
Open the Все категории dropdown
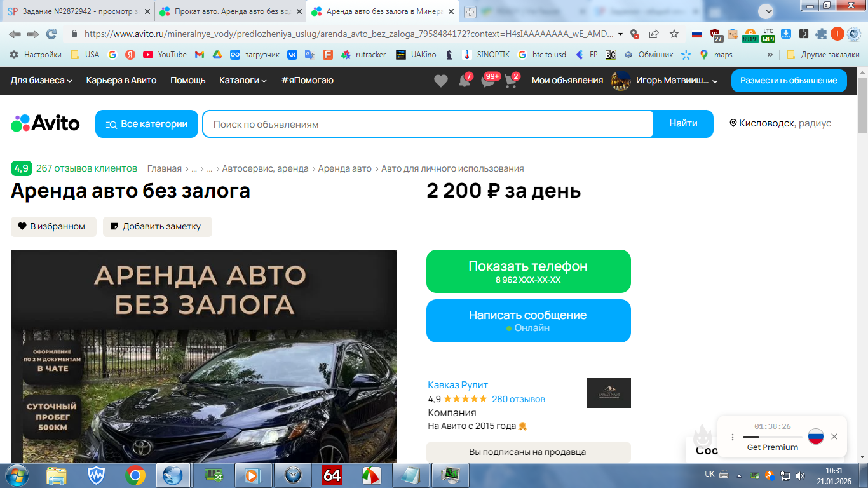pos(147,124)
